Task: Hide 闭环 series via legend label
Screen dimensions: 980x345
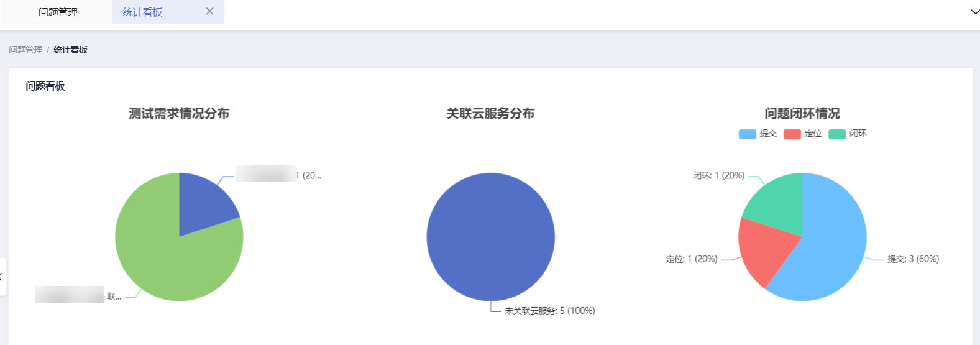Action: (x=858, y=134)
